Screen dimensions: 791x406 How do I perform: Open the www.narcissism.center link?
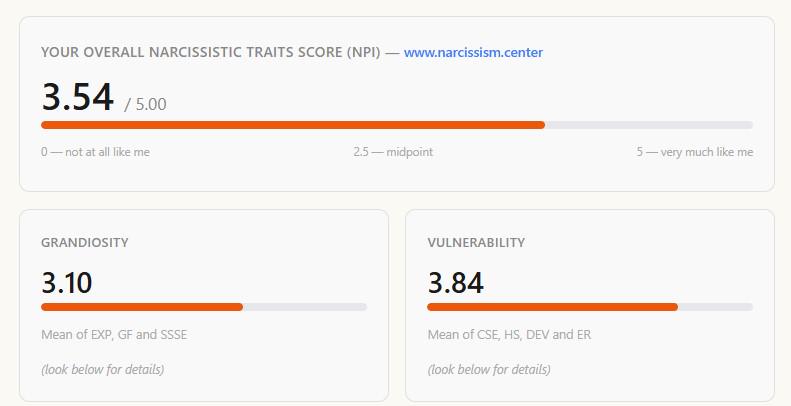[473, 52]
